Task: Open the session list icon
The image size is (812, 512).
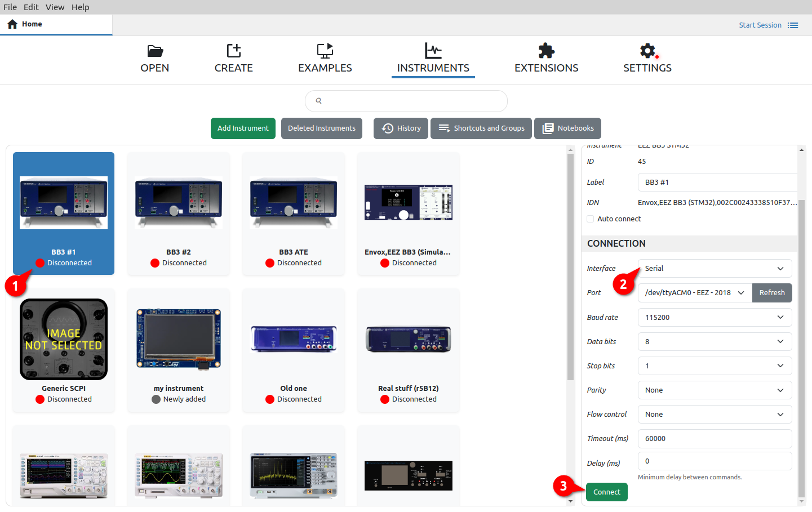Action: tap(793, 25)
